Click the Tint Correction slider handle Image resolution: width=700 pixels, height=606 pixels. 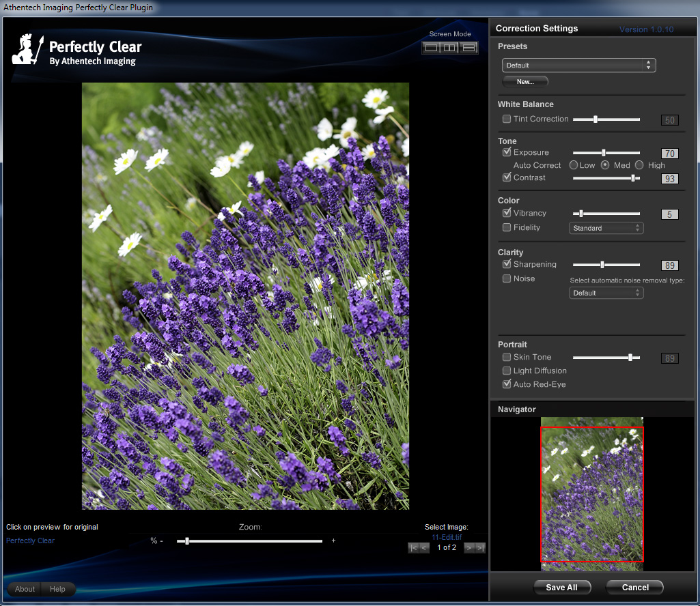(595, 119)
